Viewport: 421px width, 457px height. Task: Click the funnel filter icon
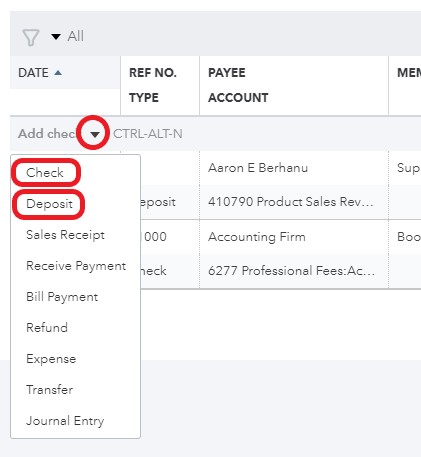coord(31,37)
